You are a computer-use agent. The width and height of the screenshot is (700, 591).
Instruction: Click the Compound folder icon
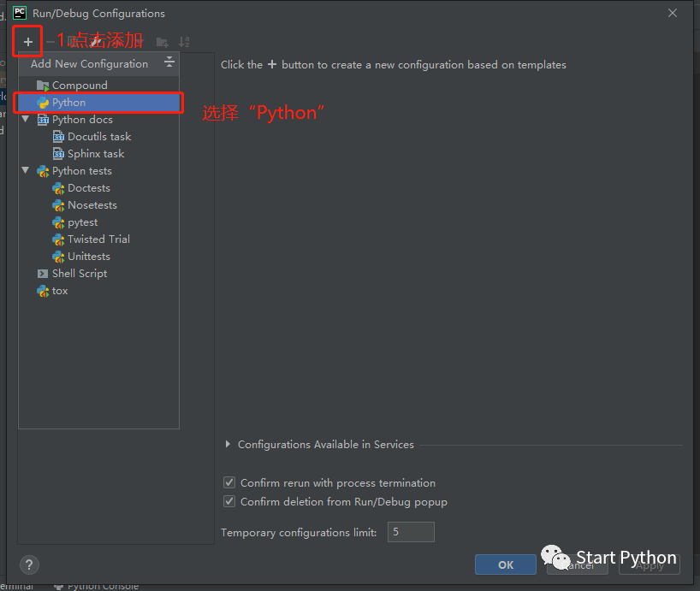43,86
